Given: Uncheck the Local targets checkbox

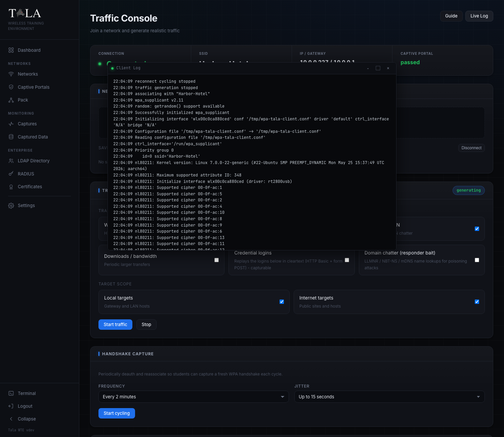Looking at the screenshot, I should pyautogui.click(x=282, y=302).
